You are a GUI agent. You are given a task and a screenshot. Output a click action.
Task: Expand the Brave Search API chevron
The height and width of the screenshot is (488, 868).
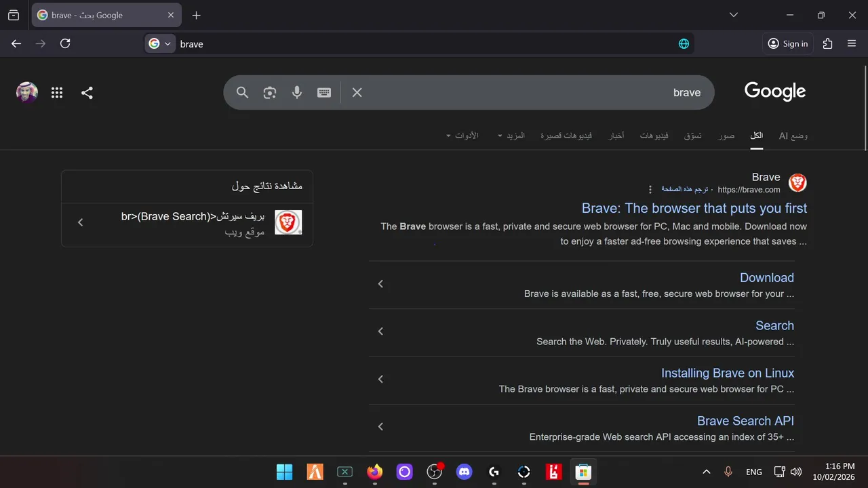coord(380,426)
